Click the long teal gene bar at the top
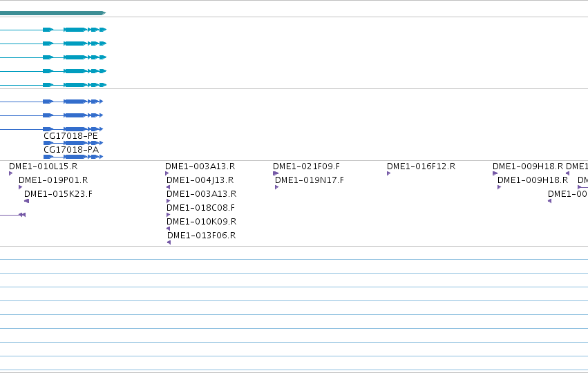Screen dimensions: 588x373 pyautogui.click(x=53, y=13)
